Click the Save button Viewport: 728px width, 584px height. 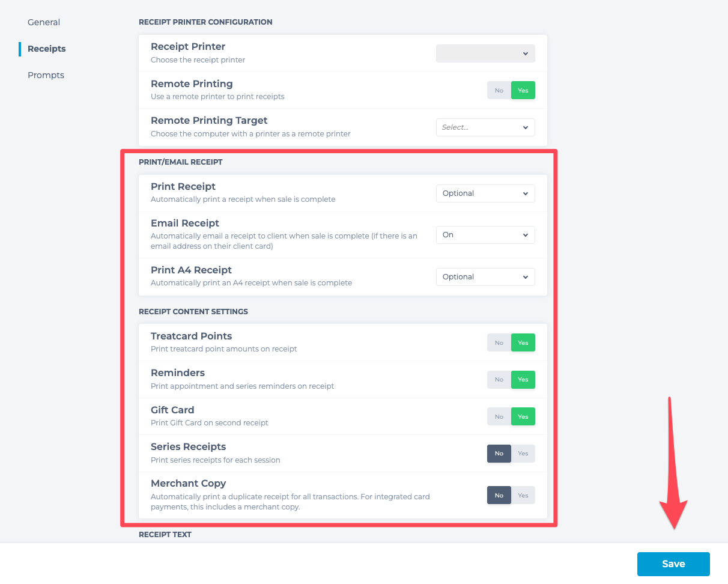[x=673, y=564]
